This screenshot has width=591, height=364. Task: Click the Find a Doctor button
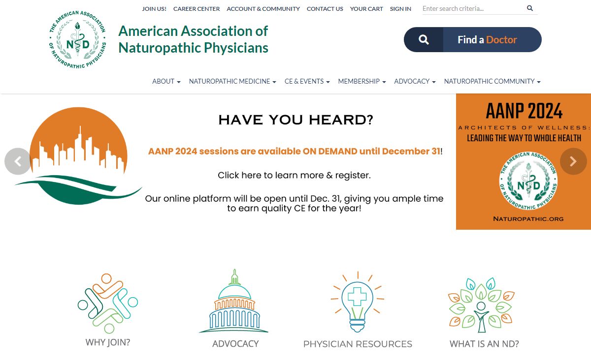pos(473,40)
